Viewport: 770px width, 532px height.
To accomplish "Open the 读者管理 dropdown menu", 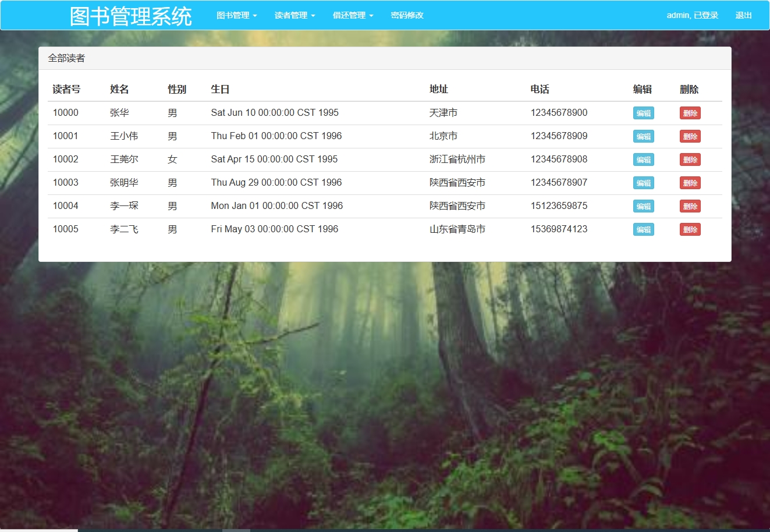I will pyautogui.click(x=294, y=15).
